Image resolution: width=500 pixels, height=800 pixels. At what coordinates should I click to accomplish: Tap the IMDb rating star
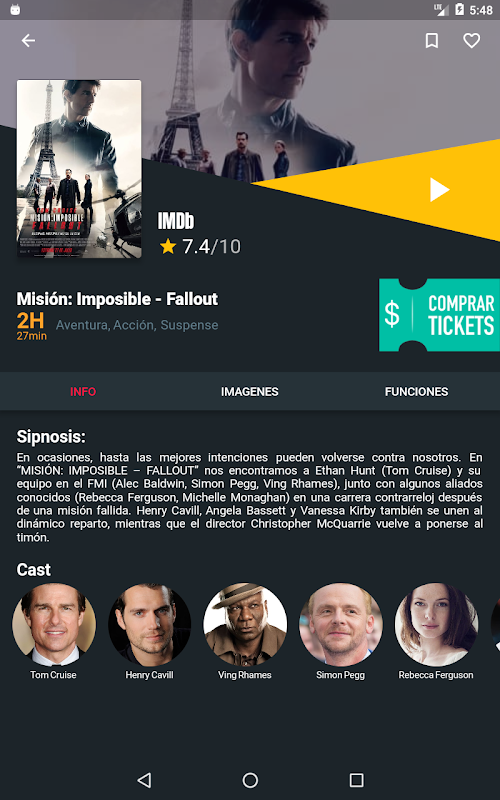167,247
